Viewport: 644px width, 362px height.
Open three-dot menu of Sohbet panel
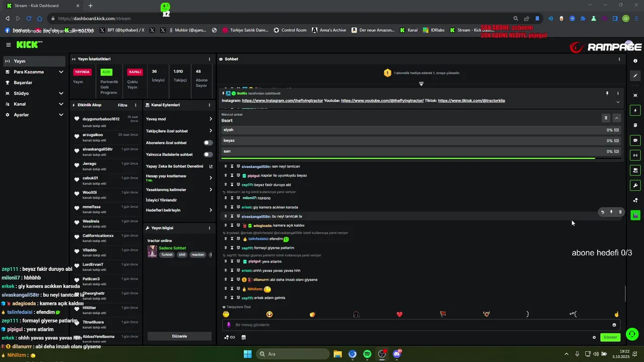coord(619,59)
